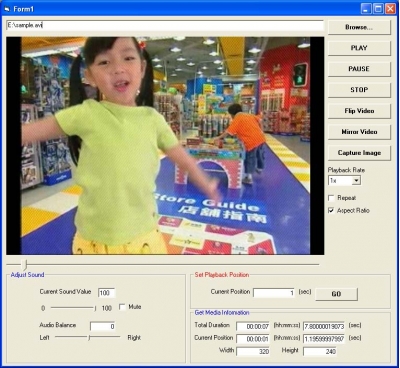Stop the video with the STOP button
Viewport: 400px width, 368px height.
point(359,90)
